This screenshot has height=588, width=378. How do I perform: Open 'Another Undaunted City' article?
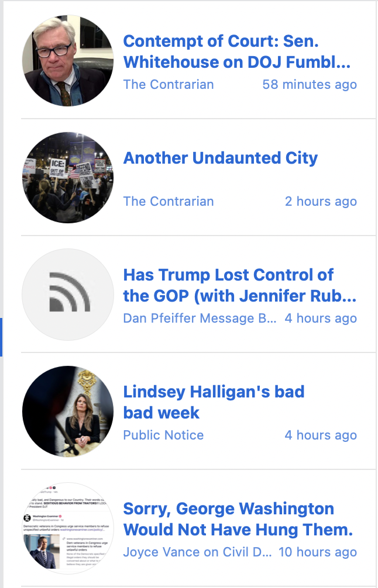(220, 158)
